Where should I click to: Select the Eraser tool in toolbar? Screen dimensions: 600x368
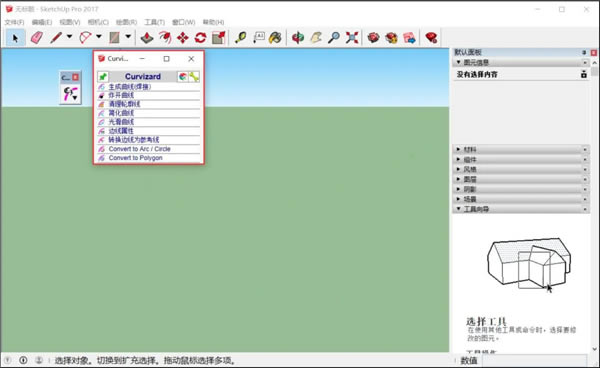pyautogui.click(x=36, y=37)
